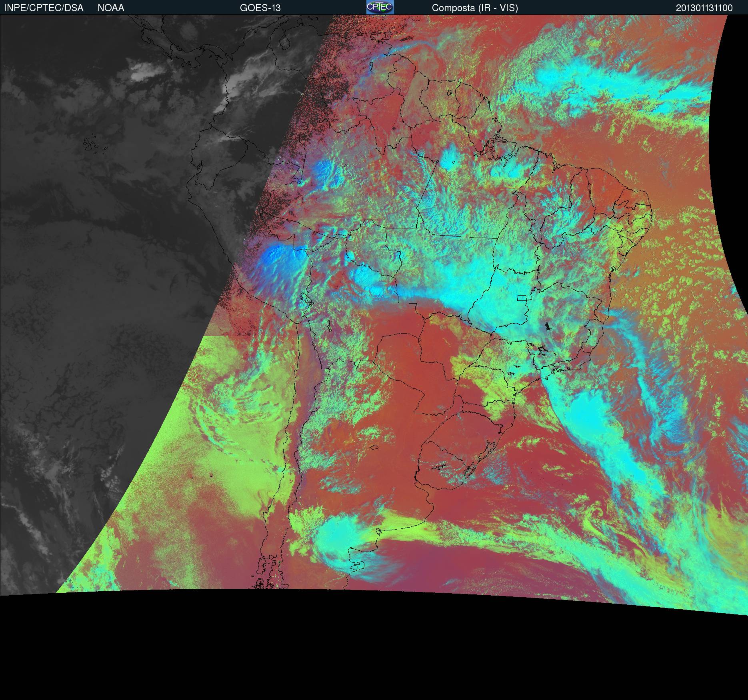Click the NOAA label in the header
Screen dimensions: 748x700
click(111, 8)
